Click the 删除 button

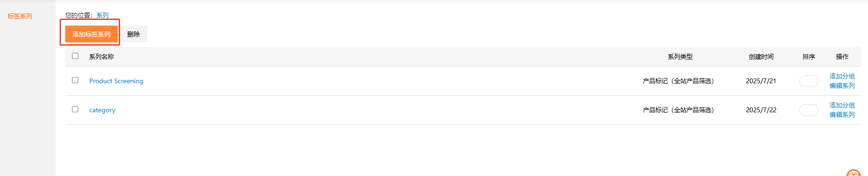click(x=133, y=34)
